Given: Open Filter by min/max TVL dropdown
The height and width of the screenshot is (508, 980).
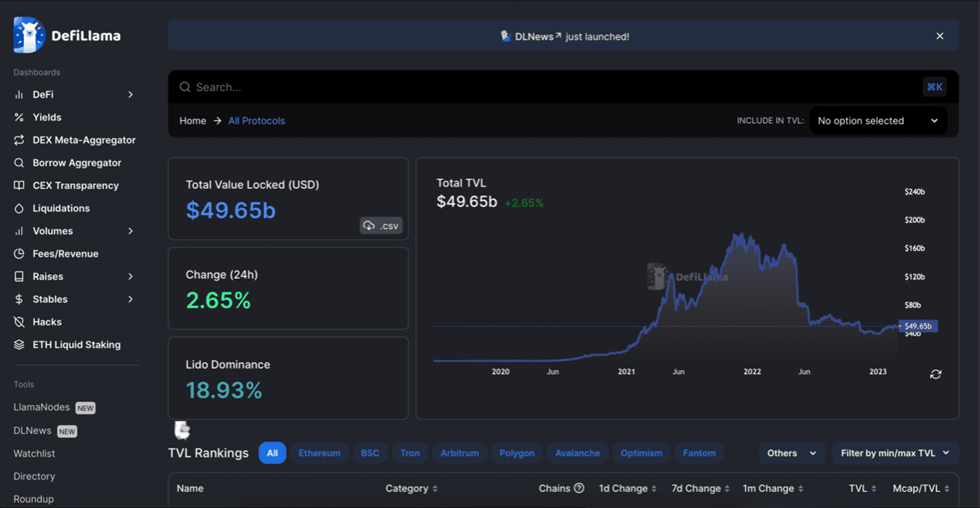Looking at the screenshot, I should click(x=895, y=453).
